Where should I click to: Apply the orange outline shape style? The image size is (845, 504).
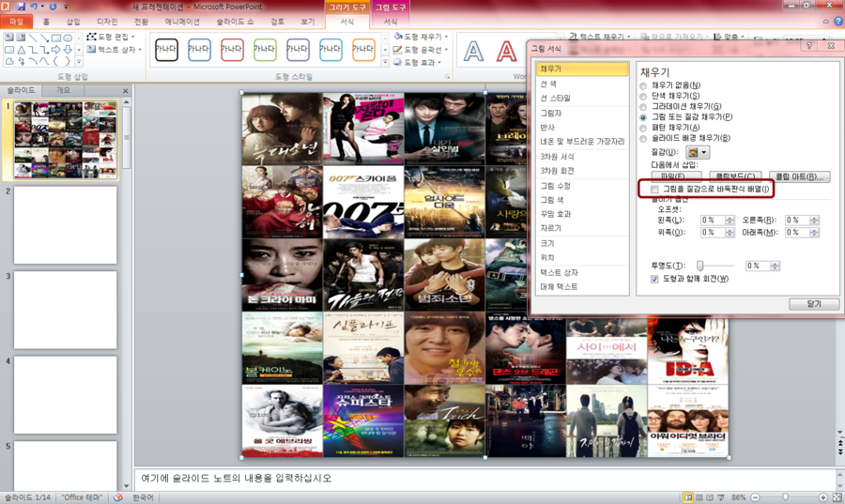[x=363, y=49]
